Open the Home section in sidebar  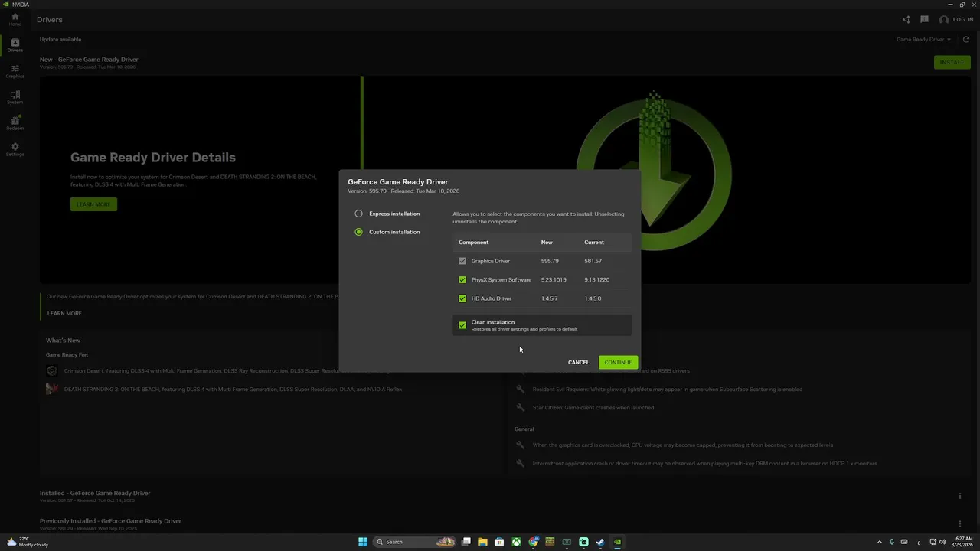point(15,19)
